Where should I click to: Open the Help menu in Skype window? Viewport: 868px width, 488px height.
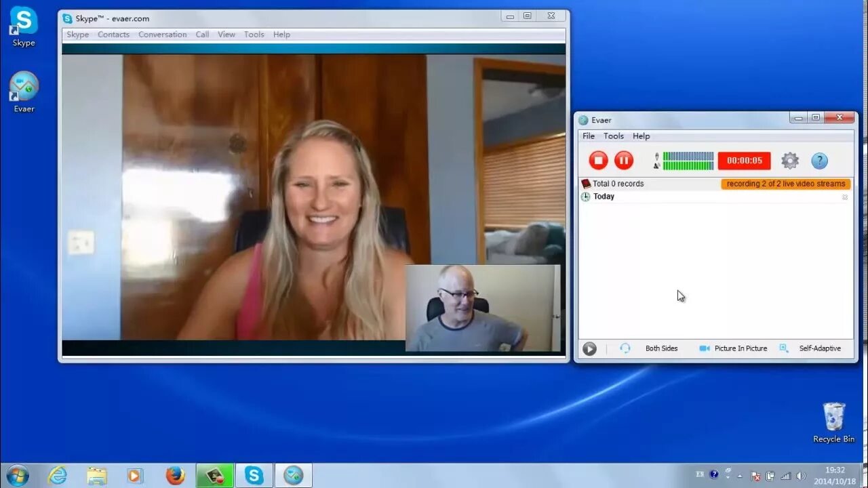pos(281,35)
